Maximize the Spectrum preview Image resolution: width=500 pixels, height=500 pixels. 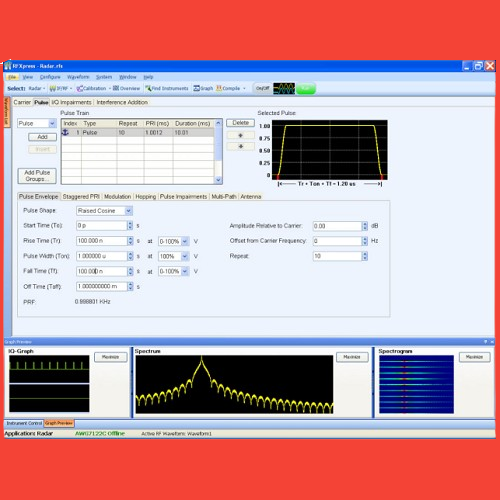[352, 357]
